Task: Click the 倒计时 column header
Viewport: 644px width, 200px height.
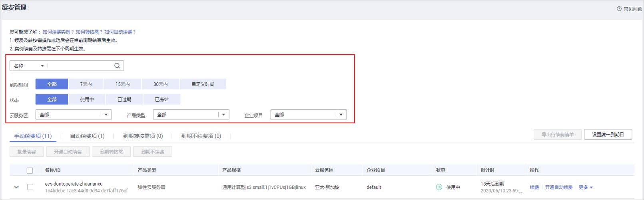Action: 488,170
